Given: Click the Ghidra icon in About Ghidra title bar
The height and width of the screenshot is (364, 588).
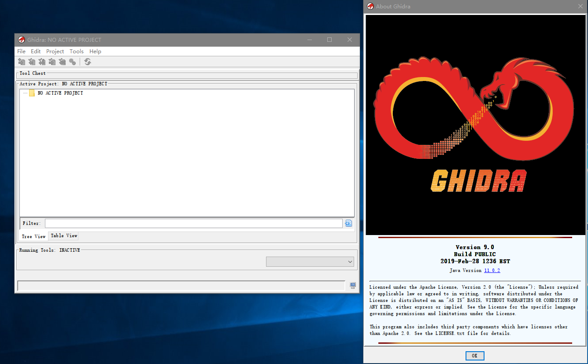Looking at the screenshot, I should pos(370,6).
